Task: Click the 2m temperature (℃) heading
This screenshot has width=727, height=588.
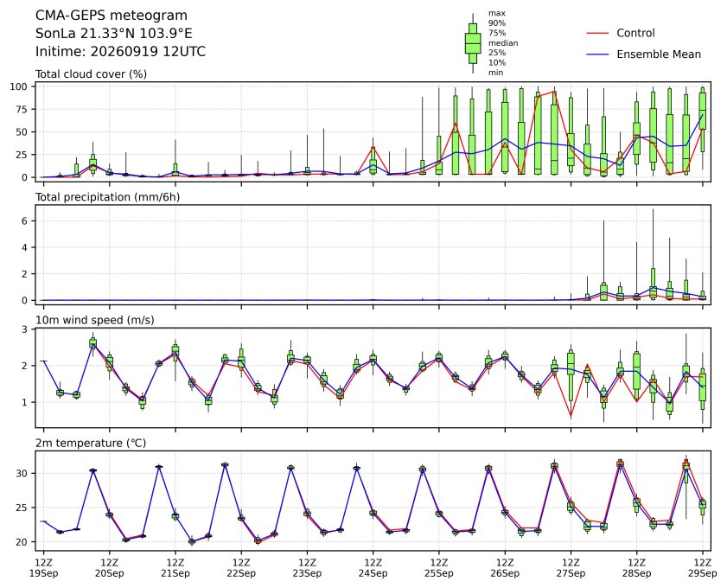Action: 91,444
